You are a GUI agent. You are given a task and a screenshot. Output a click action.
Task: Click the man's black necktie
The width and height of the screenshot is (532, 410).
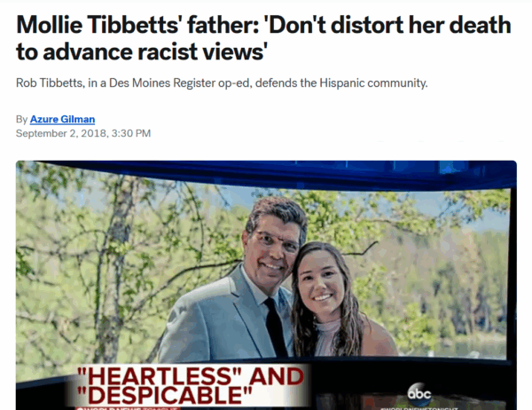(275, 326)
